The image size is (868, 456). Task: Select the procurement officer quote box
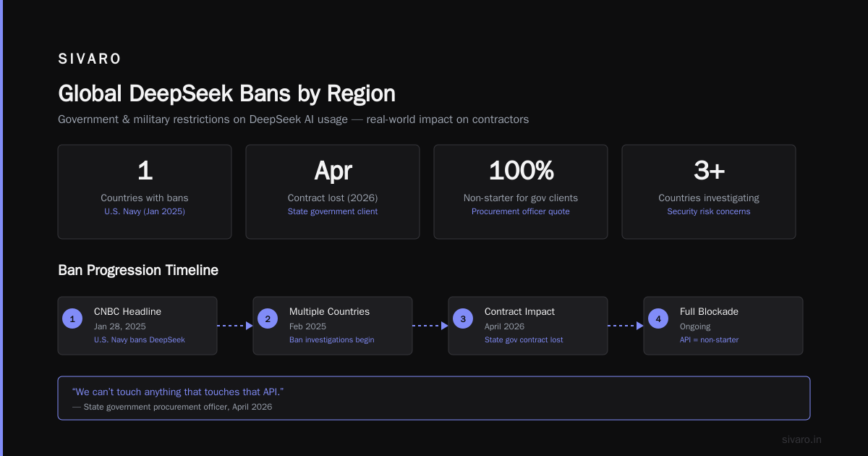[434, 398]
